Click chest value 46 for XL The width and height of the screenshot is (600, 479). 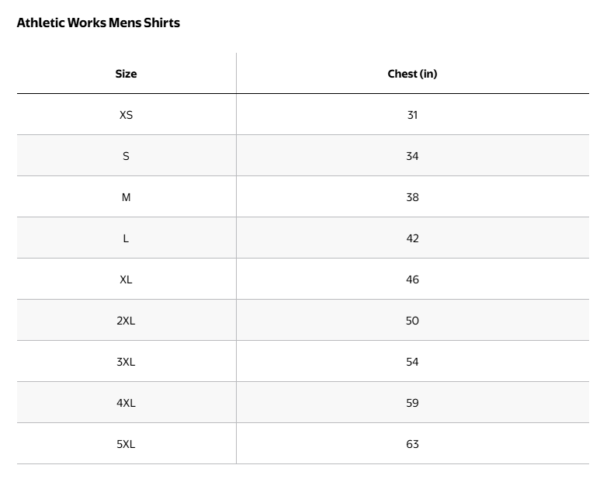coord(412,279)
